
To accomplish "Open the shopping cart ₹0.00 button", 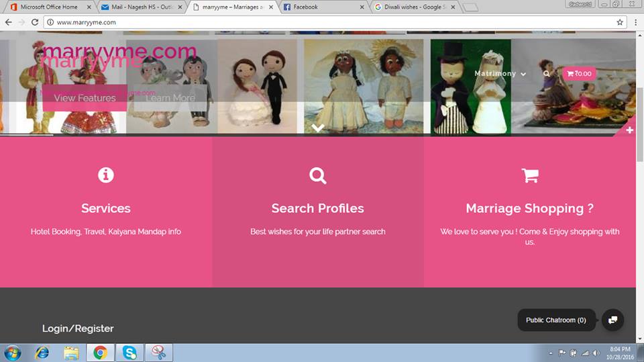I will 580,74.
